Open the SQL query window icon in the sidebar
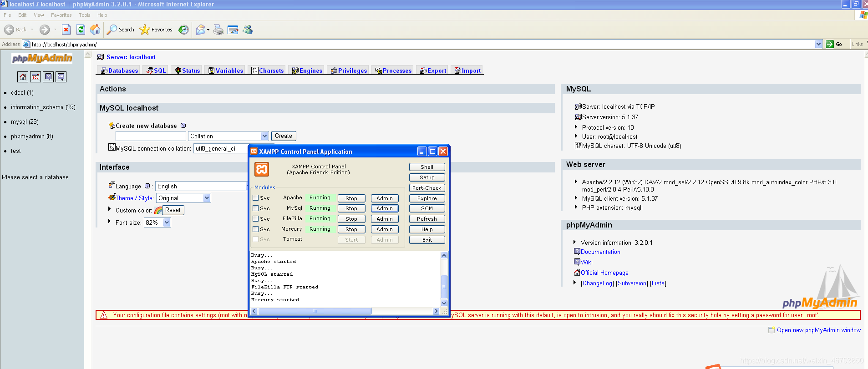868x369 pixels. click(x=36, y=77)
